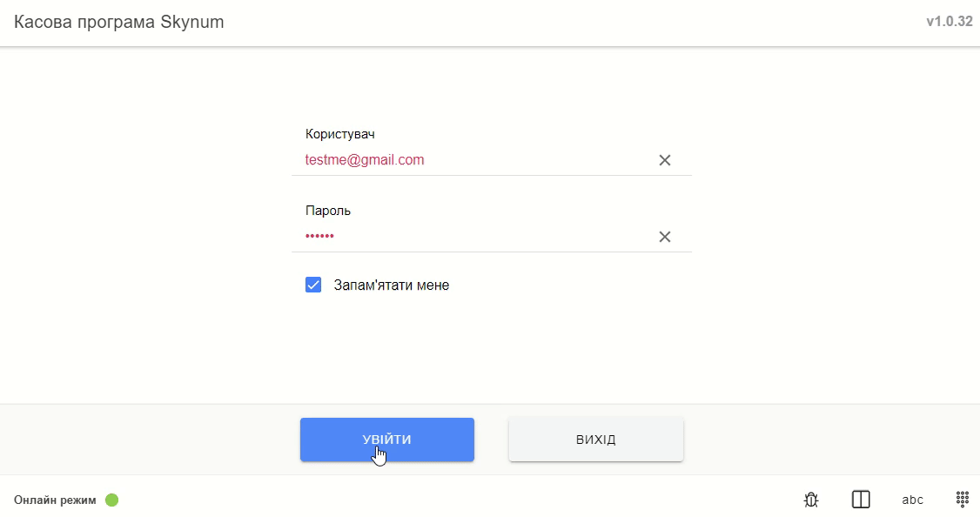Click the Онлайн режим status text

(55, 500)
